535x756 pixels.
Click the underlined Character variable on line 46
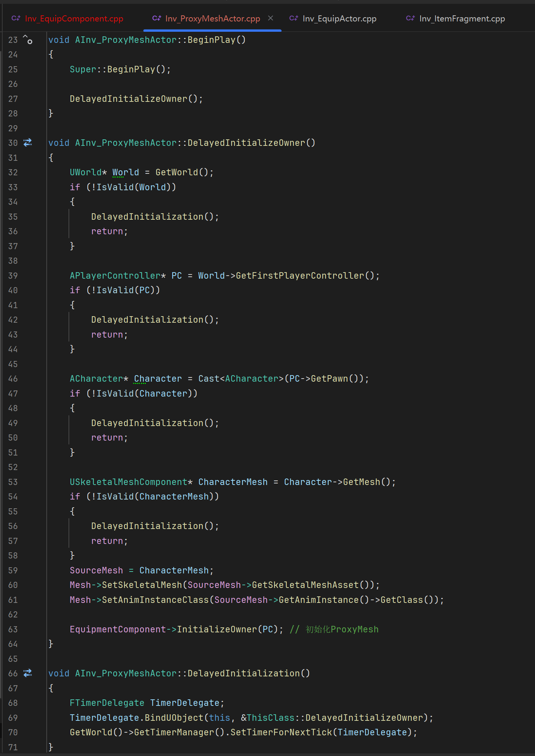point(158,379)
